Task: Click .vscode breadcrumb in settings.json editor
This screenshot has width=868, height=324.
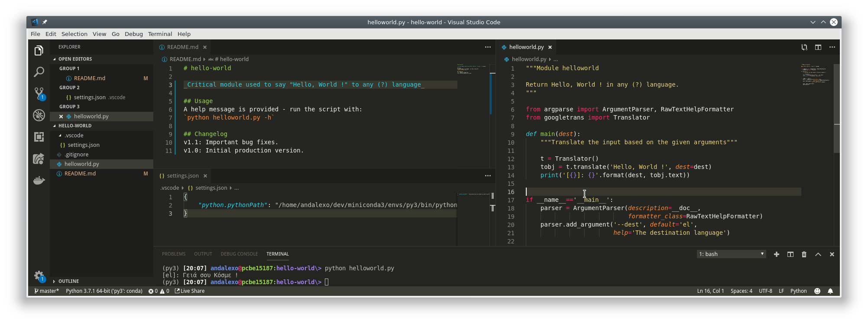Action: coord(170,188)
